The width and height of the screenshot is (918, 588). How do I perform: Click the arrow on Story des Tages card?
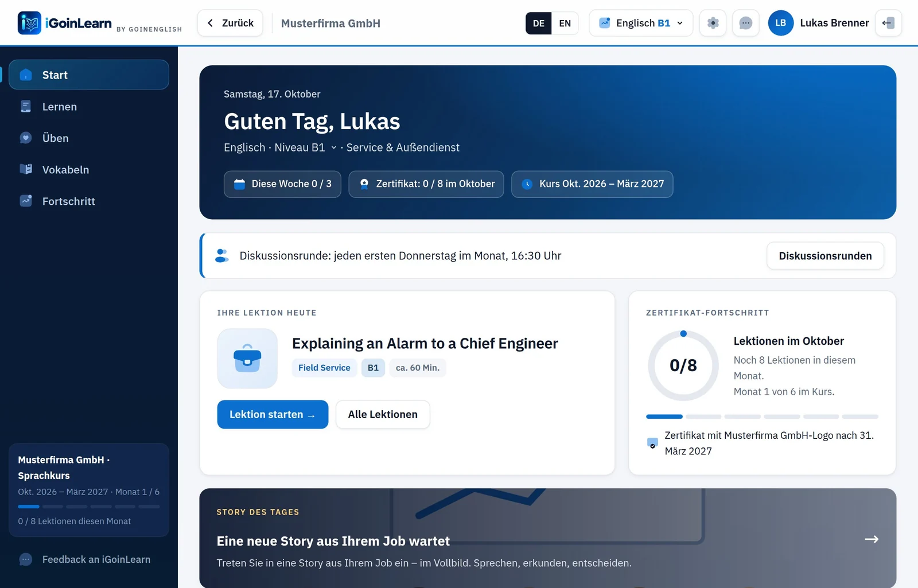[x=872, y=539]
